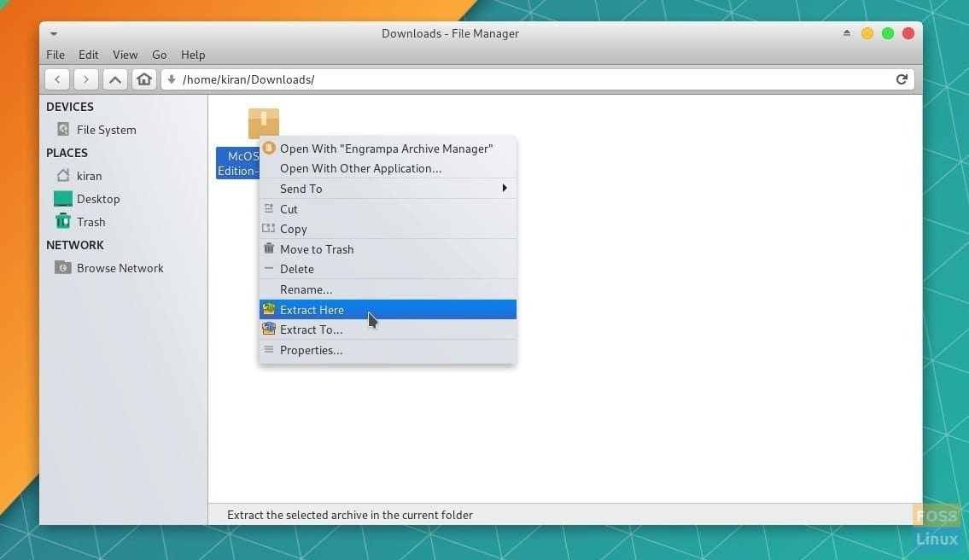Open the parent folder with up arrow
This screenshot has height=560, width=969.
(x=115, y=79)
